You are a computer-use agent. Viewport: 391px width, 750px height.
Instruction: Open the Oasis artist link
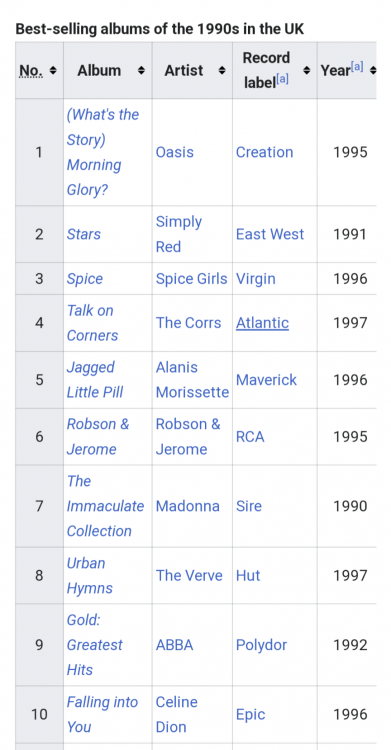click(175, 152)
